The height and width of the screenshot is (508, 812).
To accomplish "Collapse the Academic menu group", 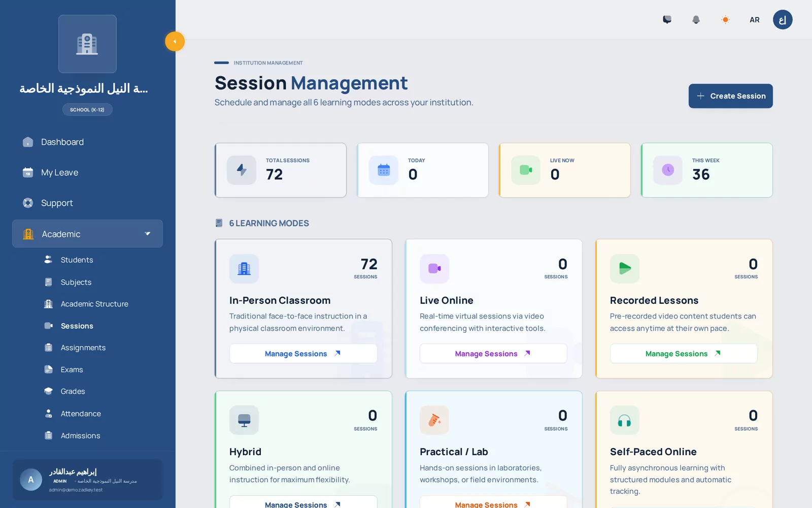I will [x=87, y=234].
